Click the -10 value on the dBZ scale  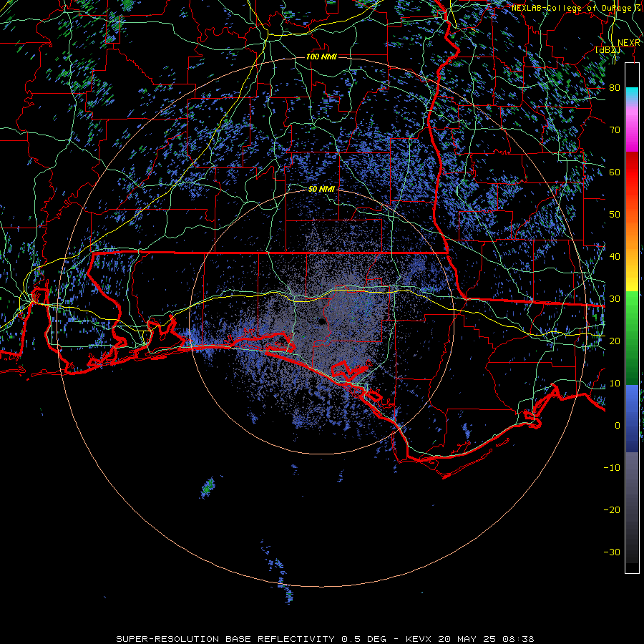click(612, 467)
